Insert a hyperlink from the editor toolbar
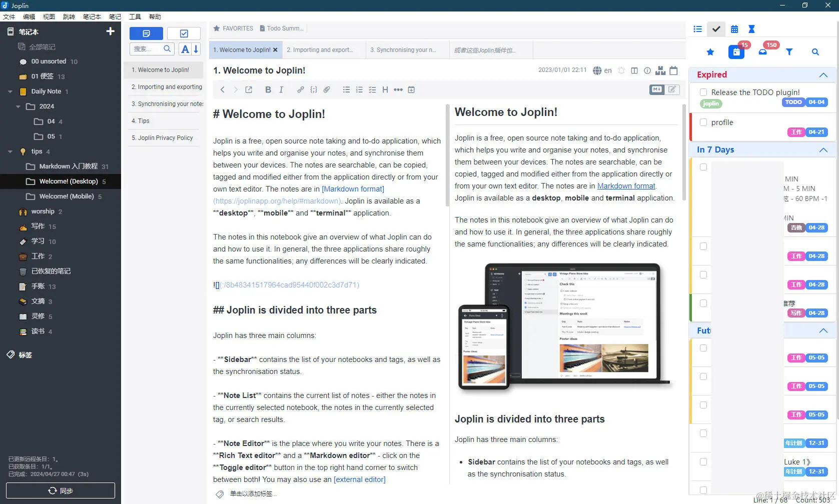 click(x=300, y=89)
